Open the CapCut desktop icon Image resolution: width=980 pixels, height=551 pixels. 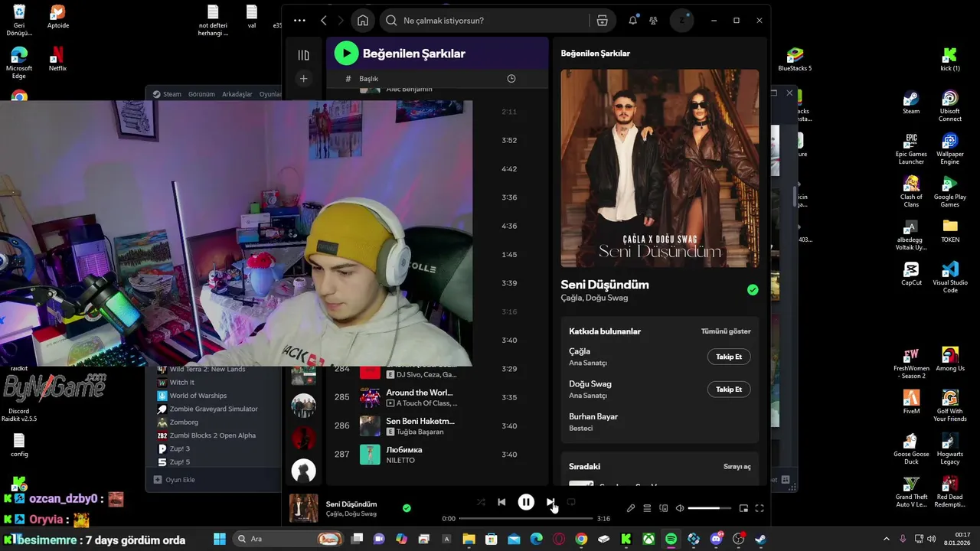click(x=911, y=273)
